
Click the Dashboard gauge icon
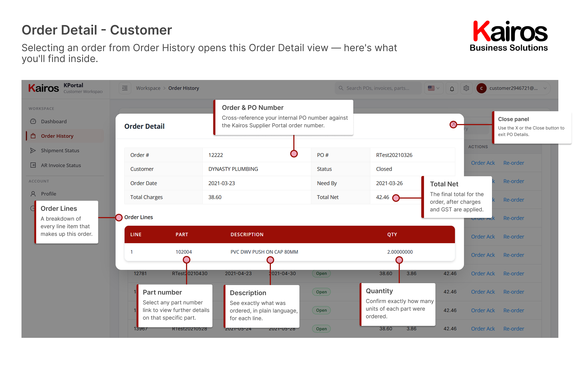click(33, 121)
